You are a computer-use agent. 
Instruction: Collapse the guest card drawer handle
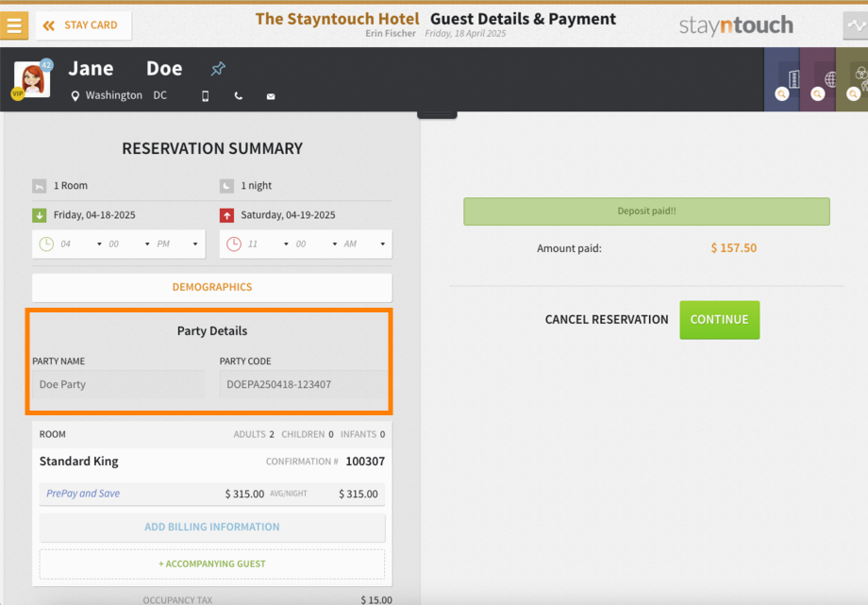pos(437,115)
